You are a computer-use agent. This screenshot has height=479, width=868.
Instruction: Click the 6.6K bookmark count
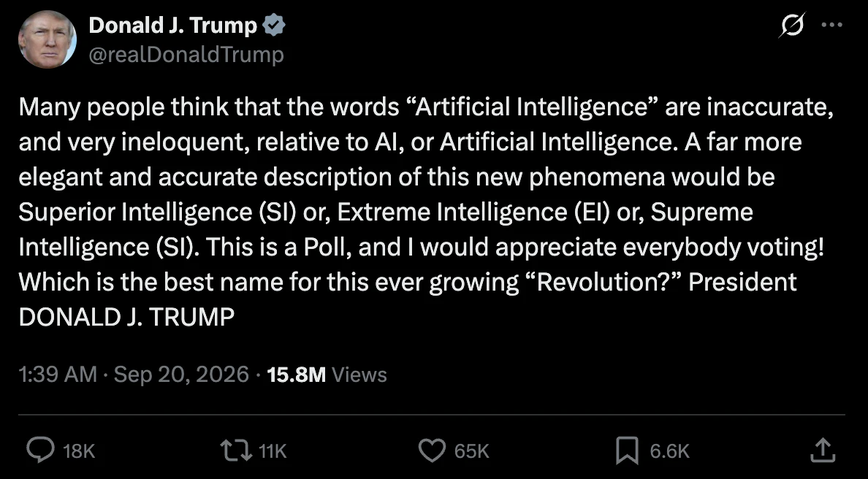[669, 451]
